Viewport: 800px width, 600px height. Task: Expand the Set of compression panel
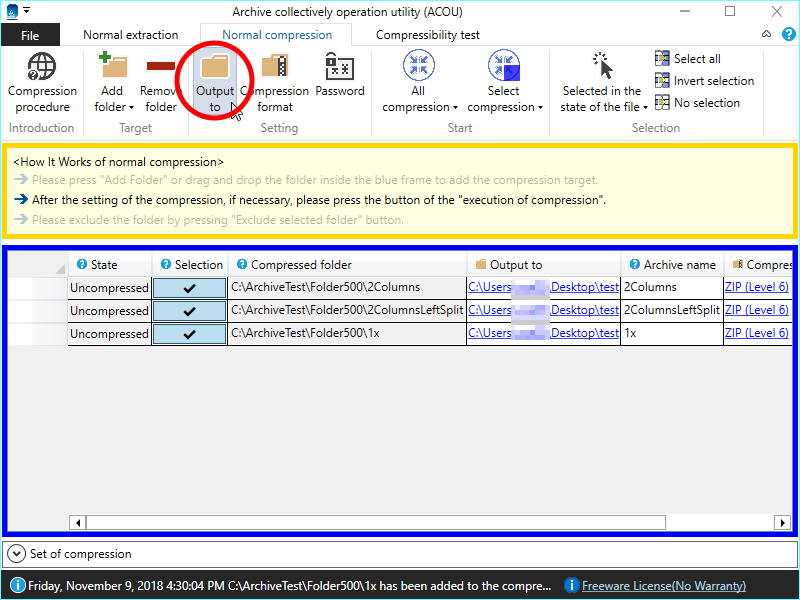(x=16, y=553)
